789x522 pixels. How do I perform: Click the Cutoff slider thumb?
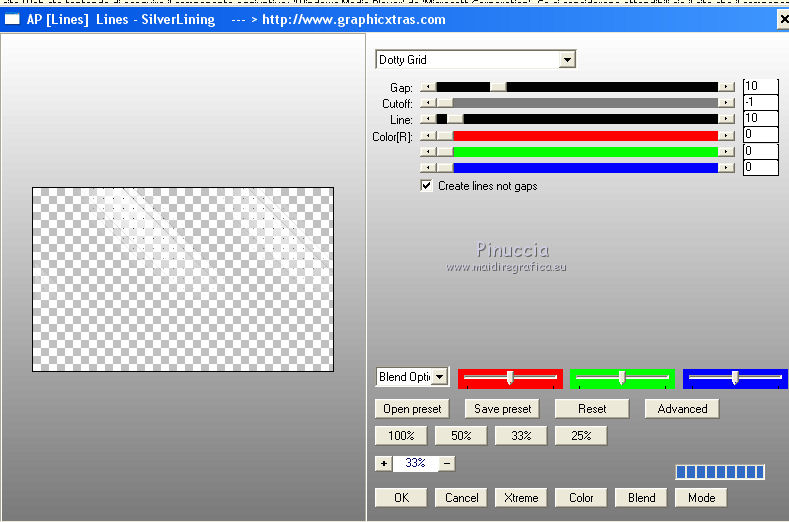point(445,103)
